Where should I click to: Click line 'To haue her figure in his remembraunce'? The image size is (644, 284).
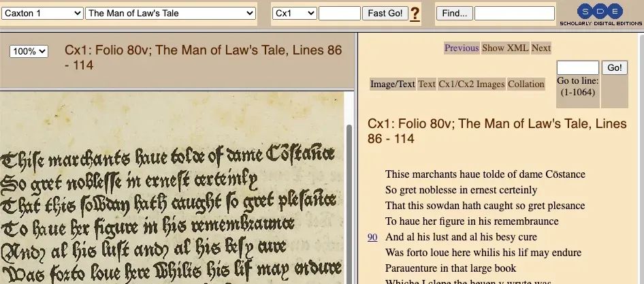click(x=472, y=221)
